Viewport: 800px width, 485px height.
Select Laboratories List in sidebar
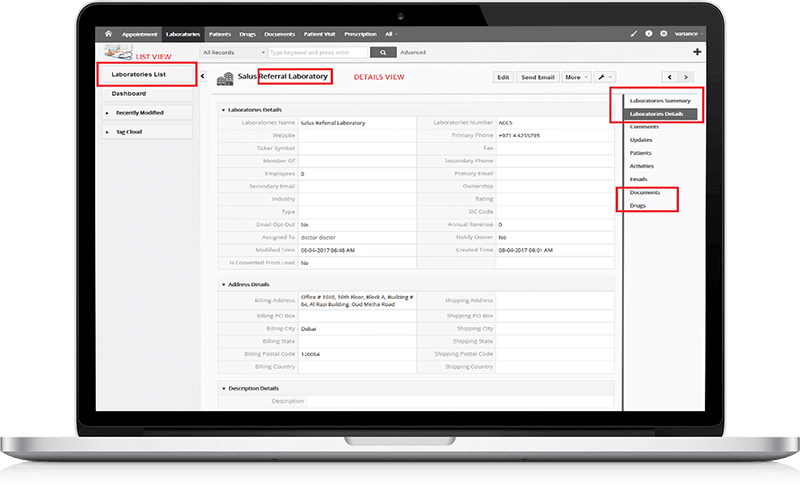point(147,74)
